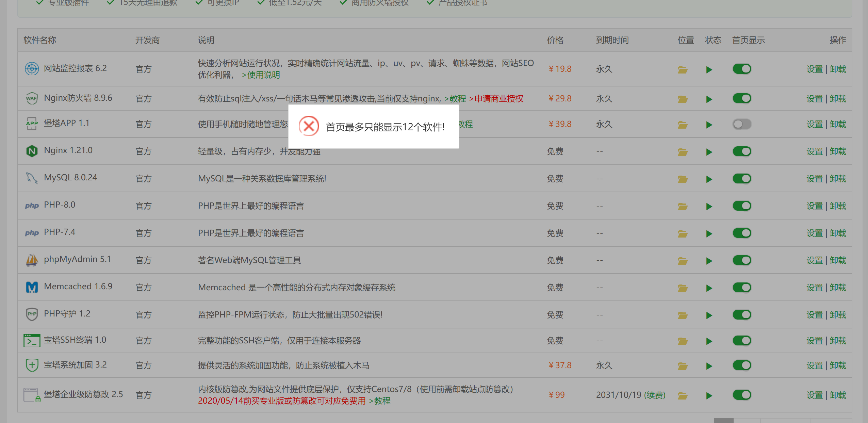Toggle homepage display for PHP守护 1.2
Viewport: 868px width, 423px height.
pyautogui.click(x=742, y=315)
